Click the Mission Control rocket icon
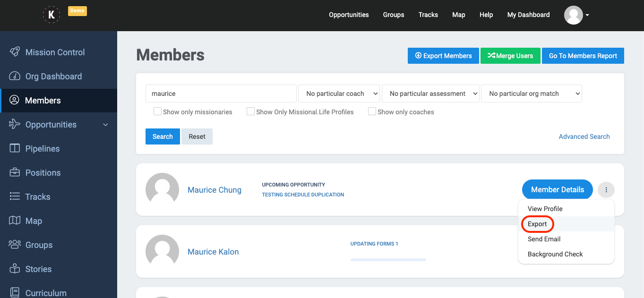This screenshot has width=644, height=298. point(15,52)
